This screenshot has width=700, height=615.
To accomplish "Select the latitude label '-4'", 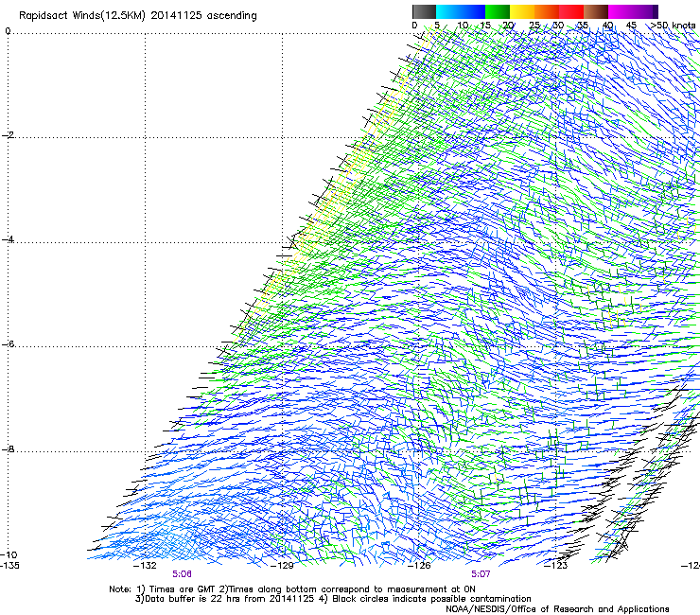I will [x=8, y=239].
